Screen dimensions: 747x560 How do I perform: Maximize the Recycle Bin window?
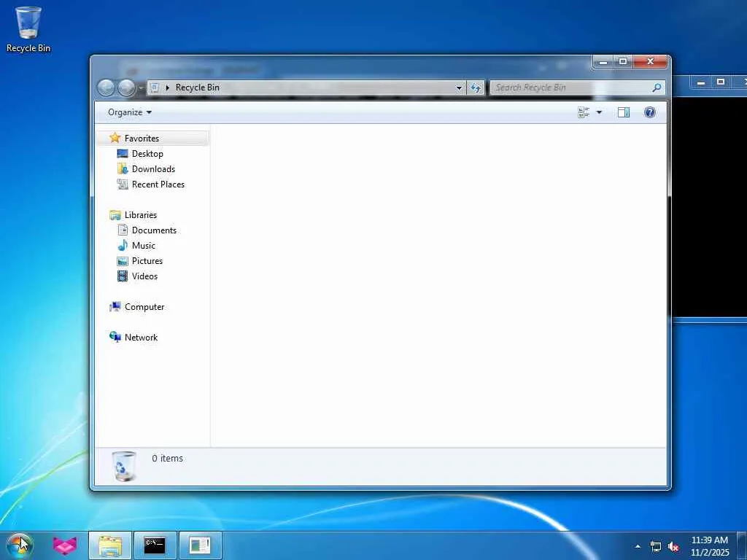coord(623,62)
